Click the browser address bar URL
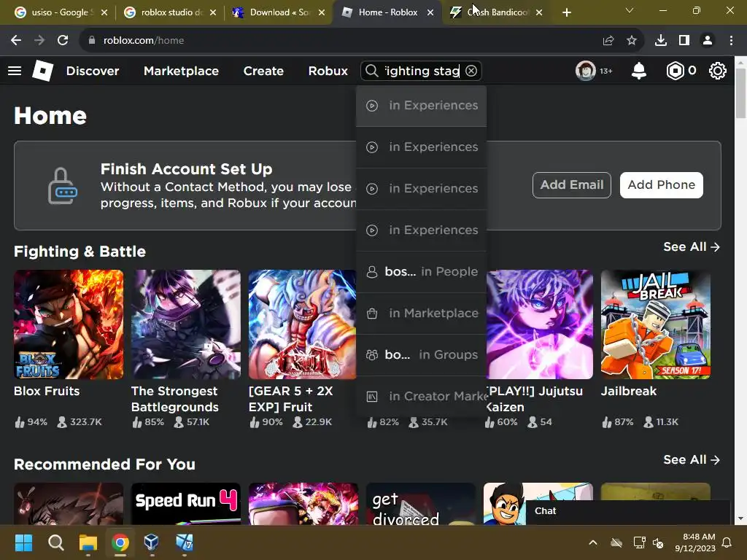Image resolution: width=747 pixels, height=560 pixels. pyautogui.click(x=144, y=41)
